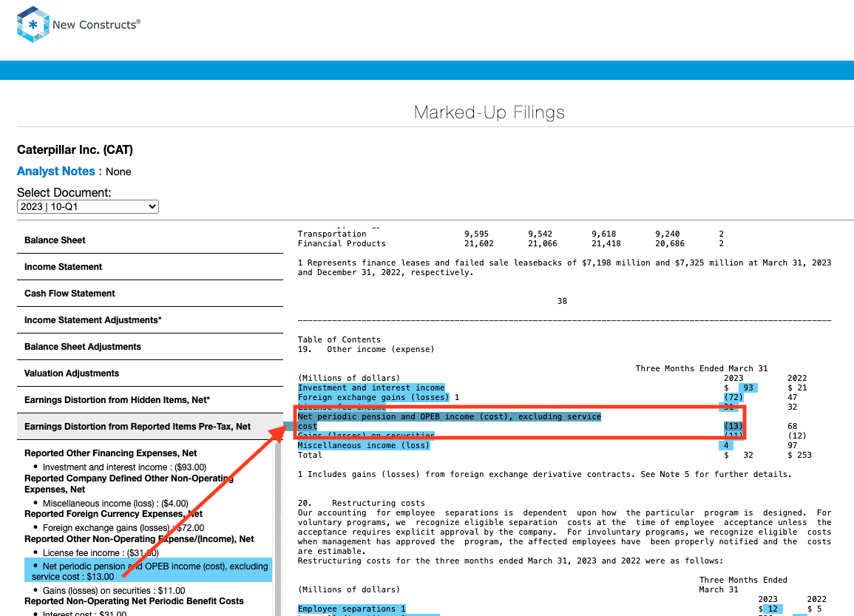Open the Select Document dropdown
The width and height of the screenshot is (854, 616).
[88, 207]
